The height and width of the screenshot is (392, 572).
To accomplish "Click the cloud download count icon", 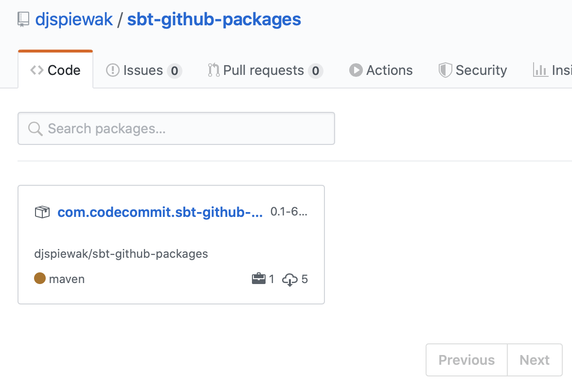I will pyautogui.click(x=290, y=280).
